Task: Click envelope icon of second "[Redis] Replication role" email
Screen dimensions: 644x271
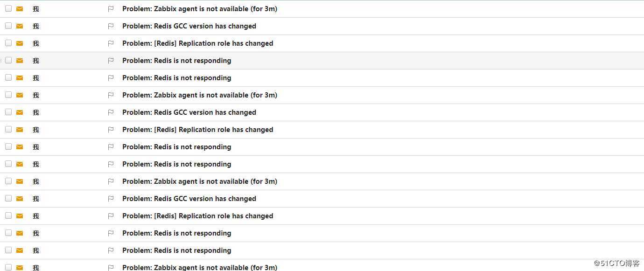Action: pyautogui.click(x=20, y=130)
